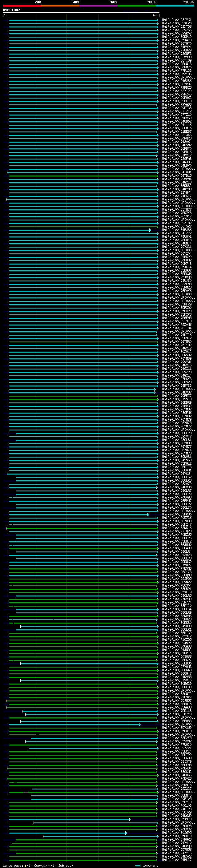Open the UniRef100_A8IVK1 hit link
This screenshot has height=868, width=197.
[x=176, y=20]
